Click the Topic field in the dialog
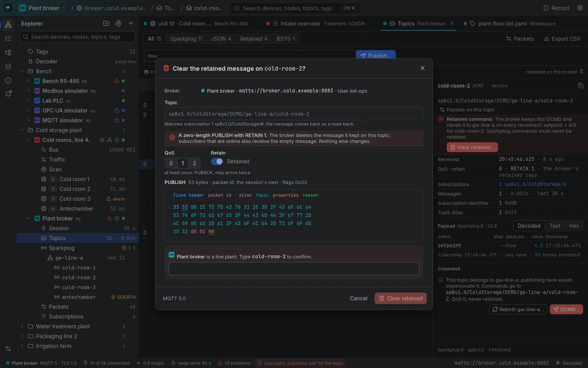 (294, 114)
